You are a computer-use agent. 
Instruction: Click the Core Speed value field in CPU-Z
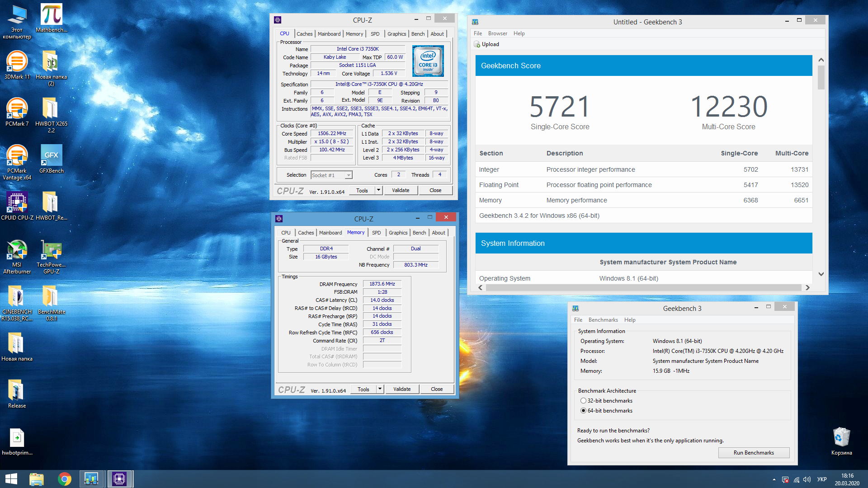click(332, 134)
